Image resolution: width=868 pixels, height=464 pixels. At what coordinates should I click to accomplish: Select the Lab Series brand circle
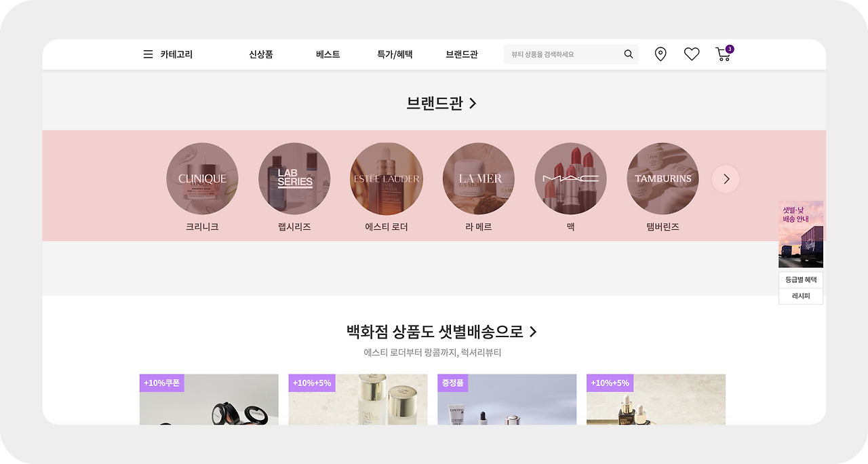pyautogui.click(x=294, y=178)
